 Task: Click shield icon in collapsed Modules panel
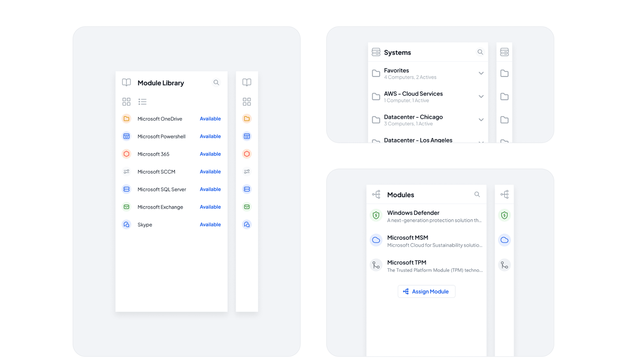(504, 215)
